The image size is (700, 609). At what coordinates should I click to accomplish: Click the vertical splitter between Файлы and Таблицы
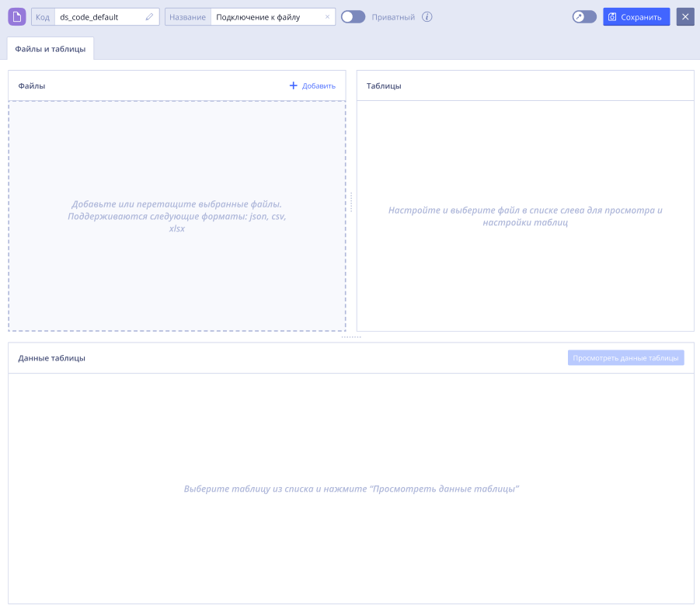pyautogui.click(x=351, y=202)
